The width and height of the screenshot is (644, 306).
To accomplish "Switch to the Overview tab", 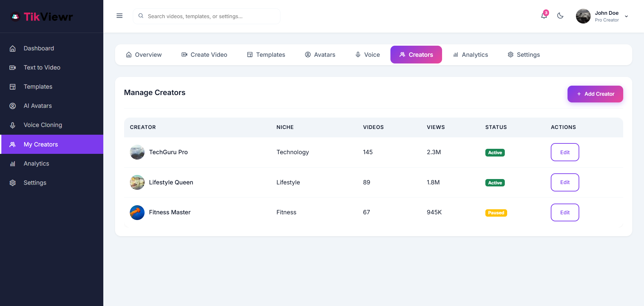I will [144, 55].
